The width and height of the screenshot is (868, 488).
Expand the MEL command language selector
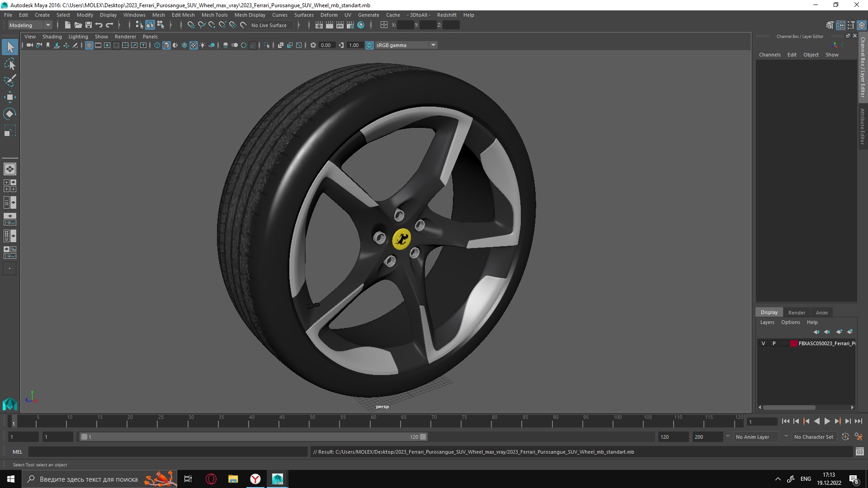pyautogui.click(x=17, y=452)
